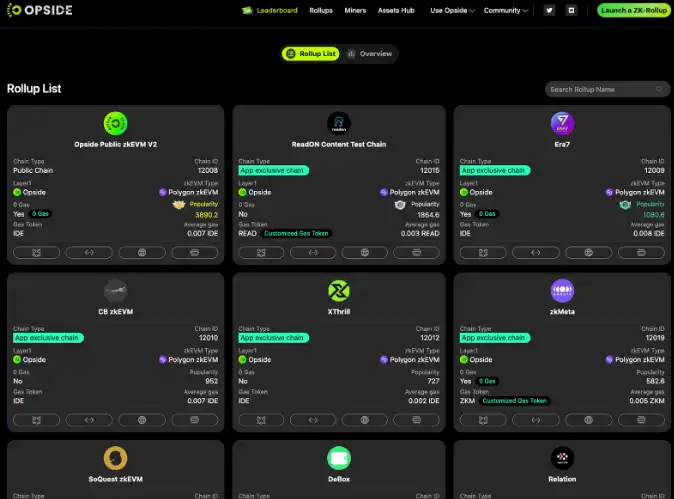674x499 pixels.
Task: Click the Rollup List heading
Action: click(x=34, y=89)
